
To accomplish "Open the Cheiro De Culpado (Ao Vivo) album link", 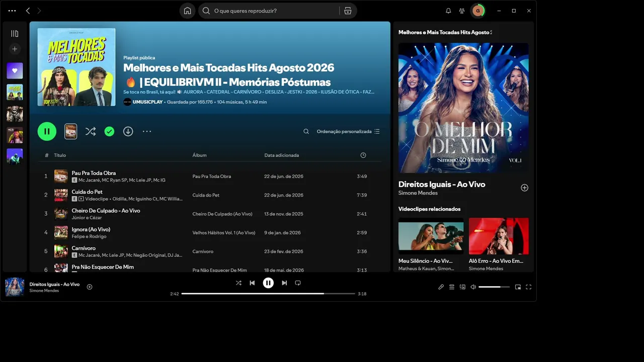I will coord(222,214).
